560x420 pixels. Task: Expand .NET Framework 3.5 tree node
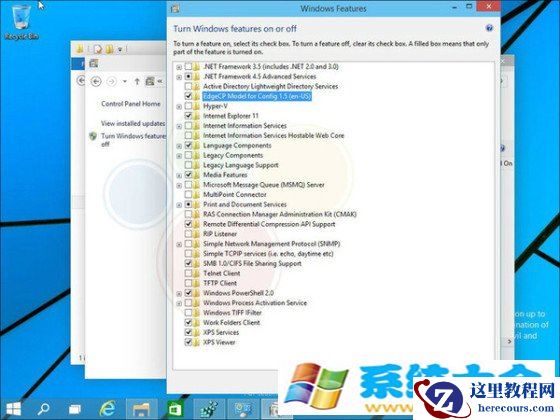[179, 67]
